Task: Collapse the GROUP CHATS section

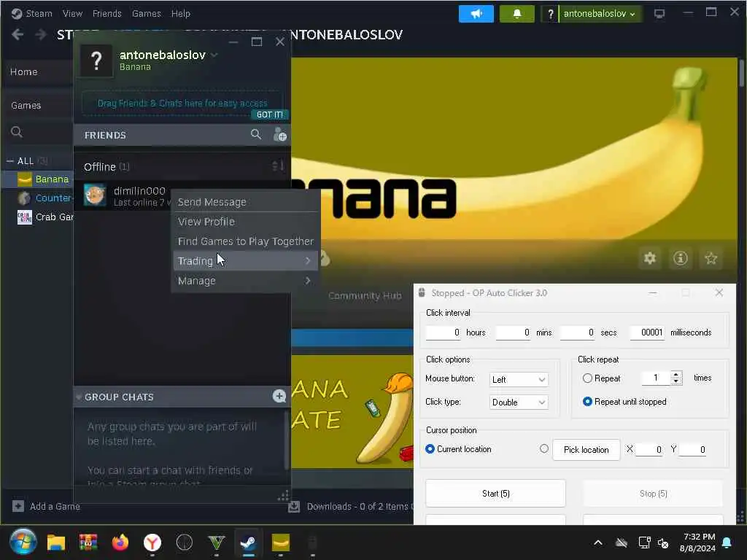Action: tap(79, 397)
